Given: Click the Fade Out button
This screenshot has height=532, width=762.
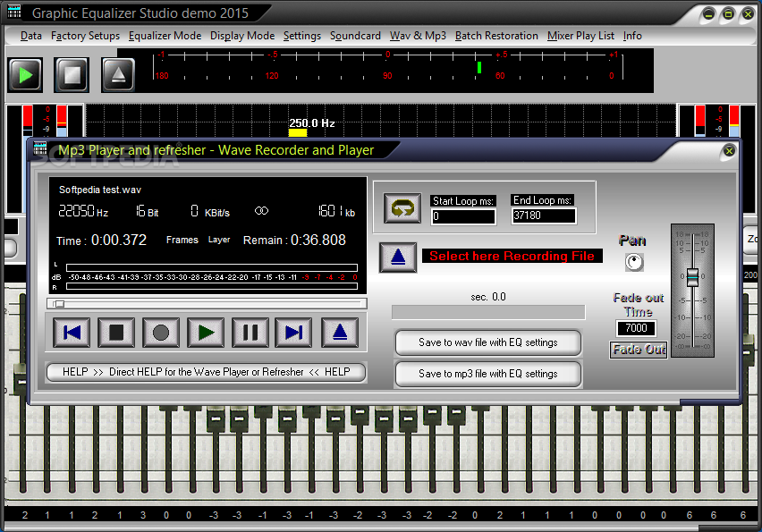Looking at the screenshot, I should [639, 350].
